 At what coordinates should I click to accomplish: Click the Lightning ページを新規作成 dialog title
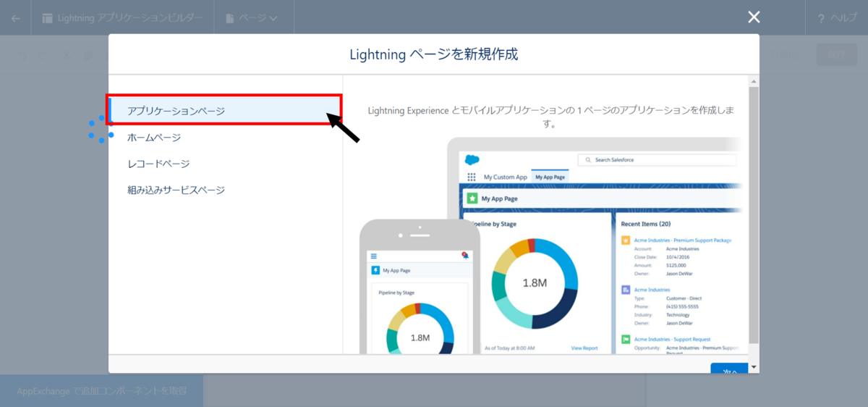434,54
